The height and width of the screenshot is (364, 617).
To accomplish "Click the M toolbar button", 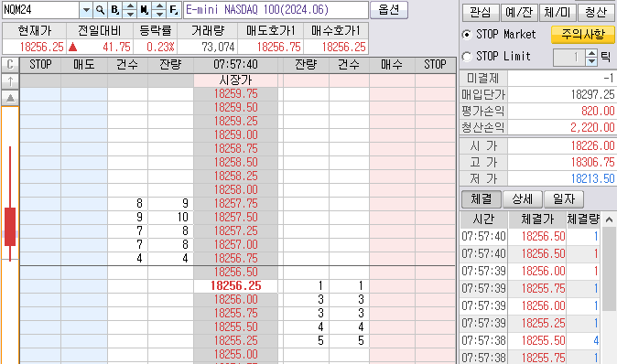I will pyautogui.click(x=144, y=10).
